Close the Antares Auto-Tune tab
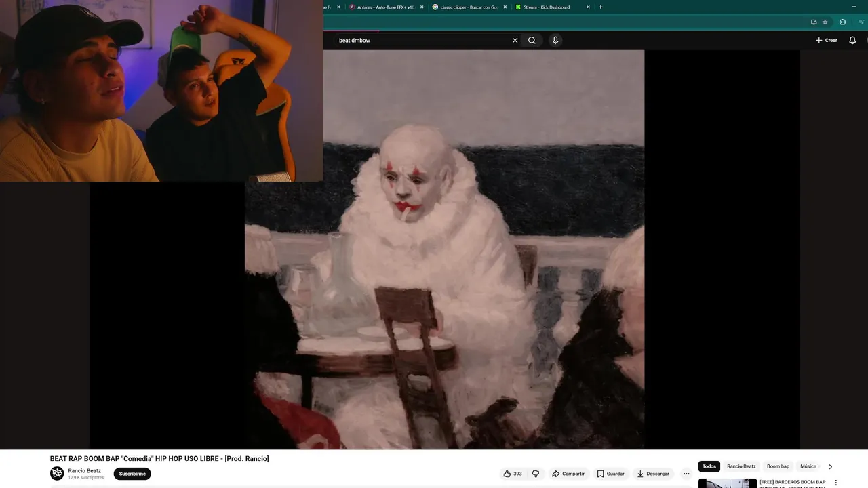Image resolution: width=868 pixels, height=488 pixels. pos(422,7)
